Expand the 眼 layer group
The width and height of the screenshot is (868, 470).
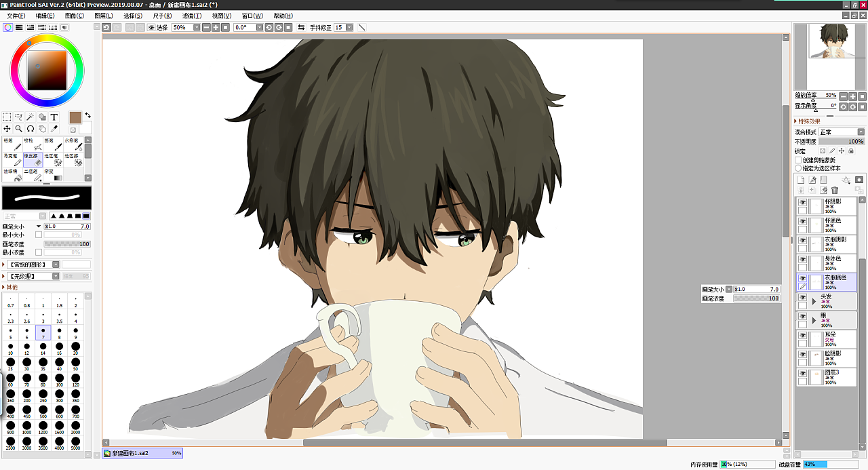coord(814,320)
